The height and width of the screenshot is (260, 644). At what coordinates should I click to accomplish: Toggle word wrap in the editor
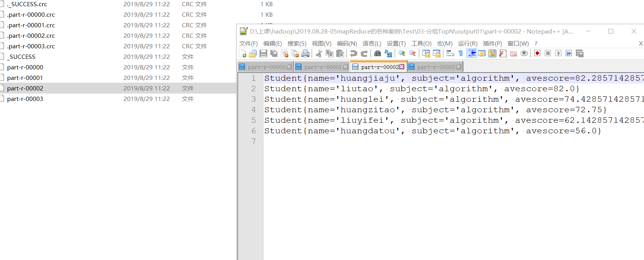coord(450,53)
